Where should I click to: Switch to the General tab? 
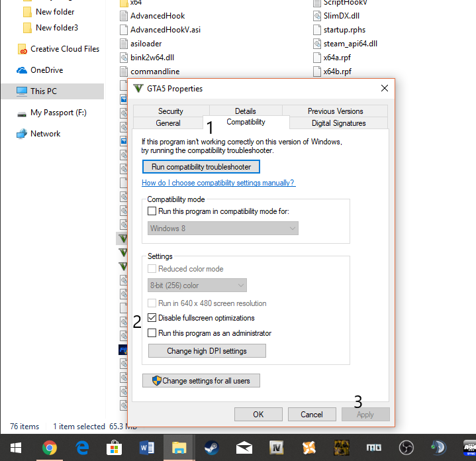[168, 123]
